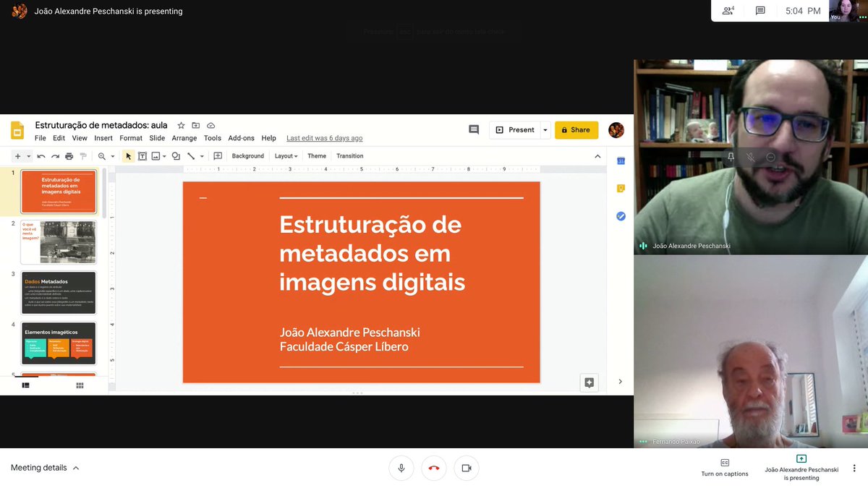Open the Calendar side panel icon
Image resolution: width=868 pixels, height=488 pixels.
(621, 160)
